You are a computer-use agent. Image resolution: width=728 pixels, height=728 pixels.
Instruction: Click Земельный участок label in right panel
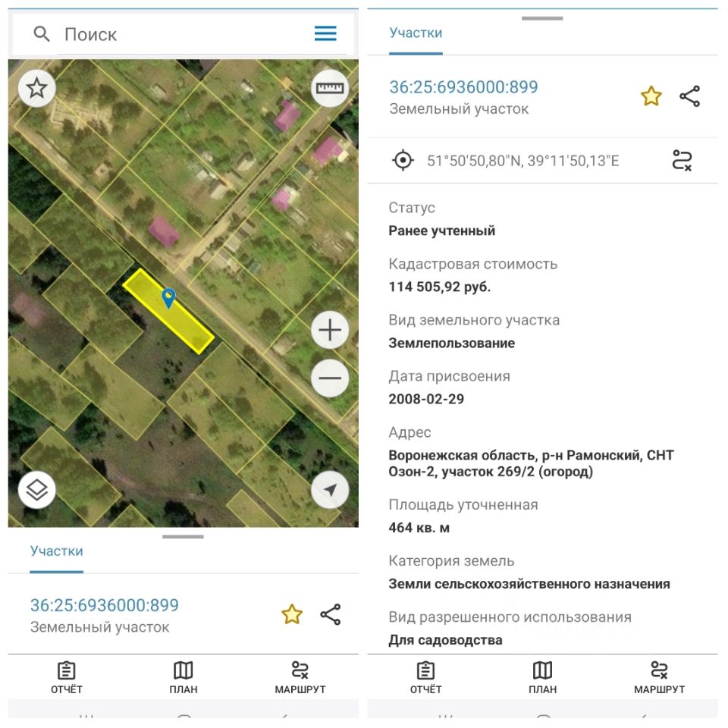[459, 109]
